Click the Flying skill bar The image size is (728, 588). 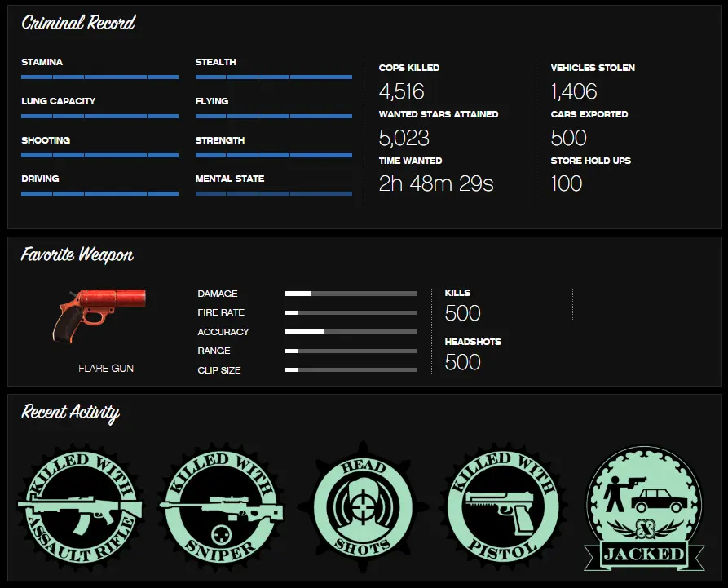[274, 116]
